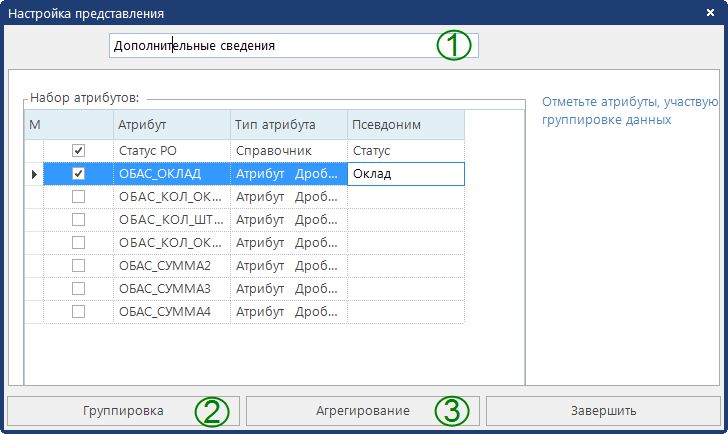
Task: Click the M column header
Action: (x=35, y=125)
